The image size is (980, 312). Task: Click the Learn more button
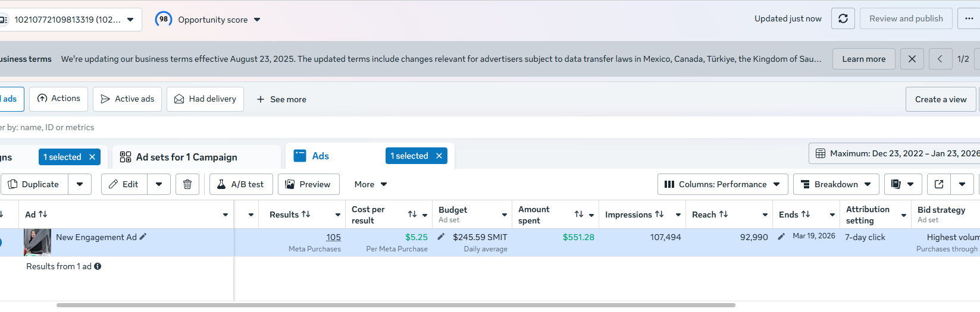click(863, 59)
